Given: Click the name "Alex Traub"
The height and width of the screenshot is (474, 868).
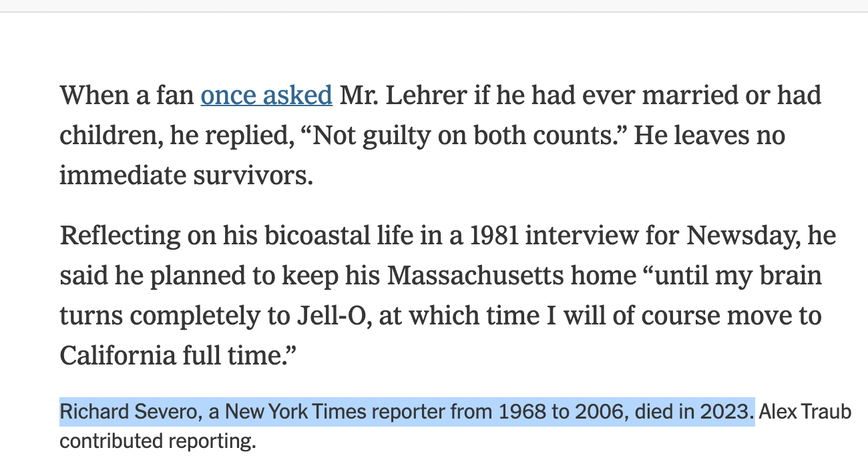Looking at the screenshot, I should (805, 412).
